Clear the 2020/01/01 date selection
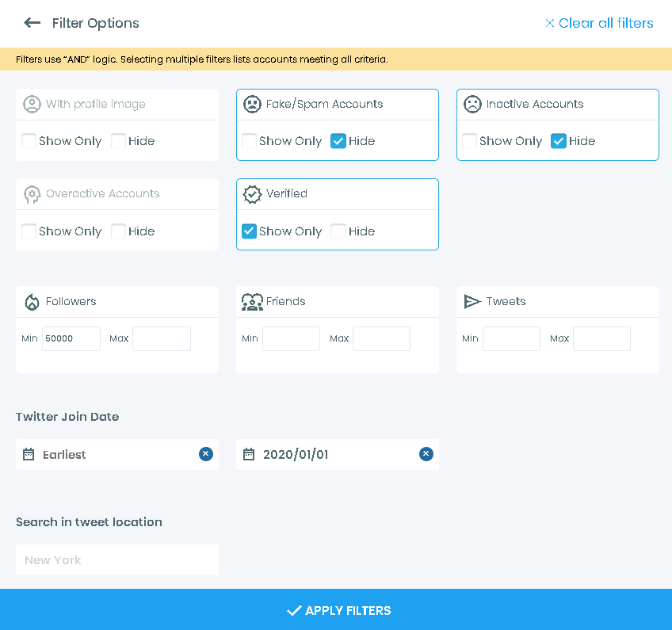672x630 pixels. 426,453
